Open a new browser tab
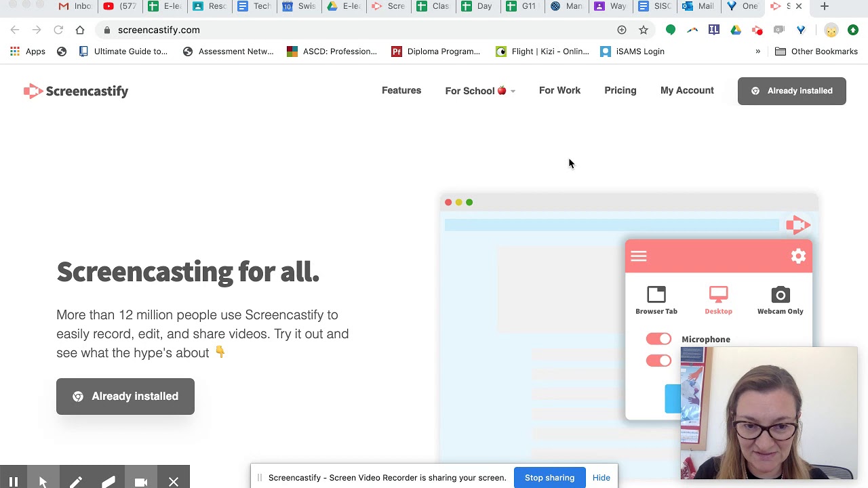 pos(825,6)
